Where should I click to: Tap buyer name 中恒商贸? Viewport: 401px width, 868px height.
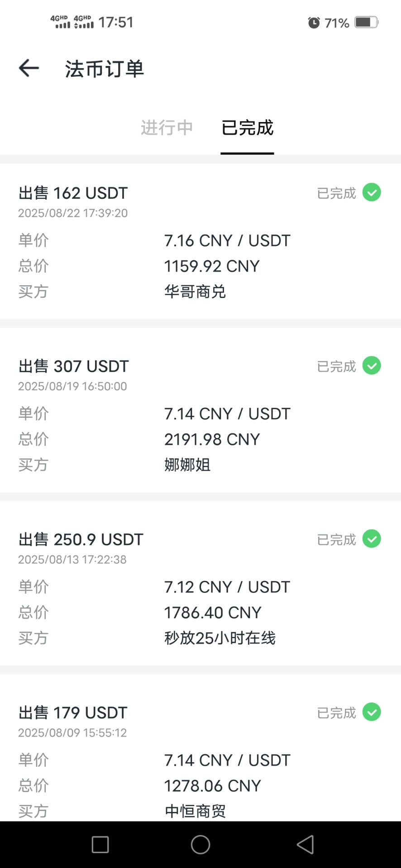(195, 811)
